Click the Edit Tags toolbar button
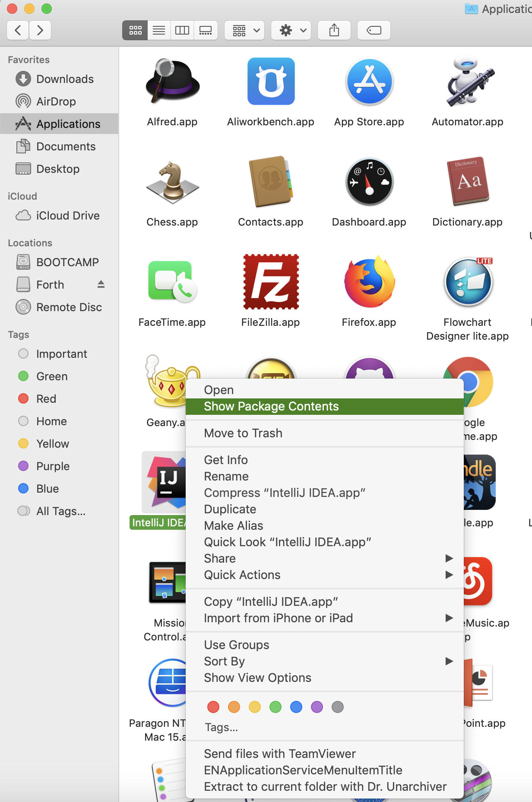 tap(374, 30)
